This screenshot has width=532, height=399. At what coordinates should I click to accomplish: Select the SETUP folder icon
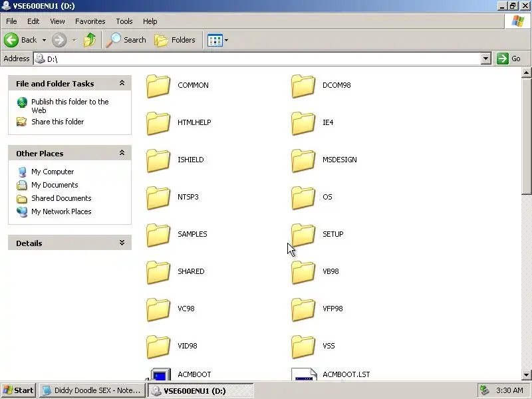[303, 235]
